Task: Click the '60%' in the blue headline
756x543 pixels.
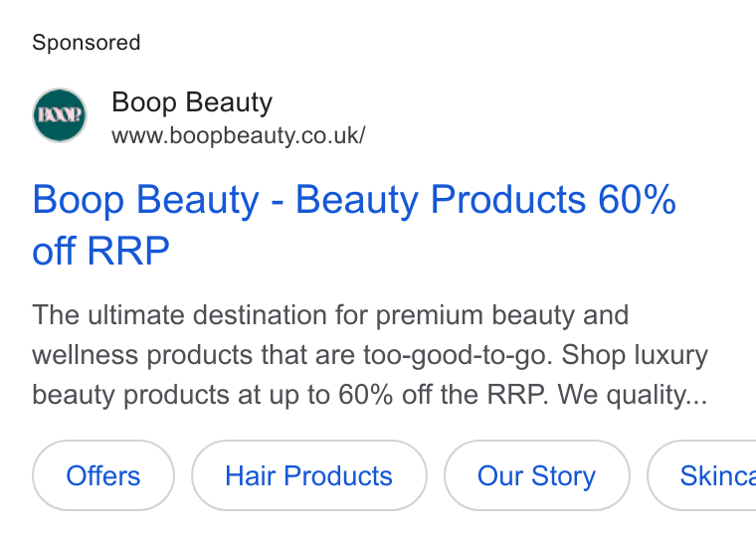Action: [x=637, y=200]
